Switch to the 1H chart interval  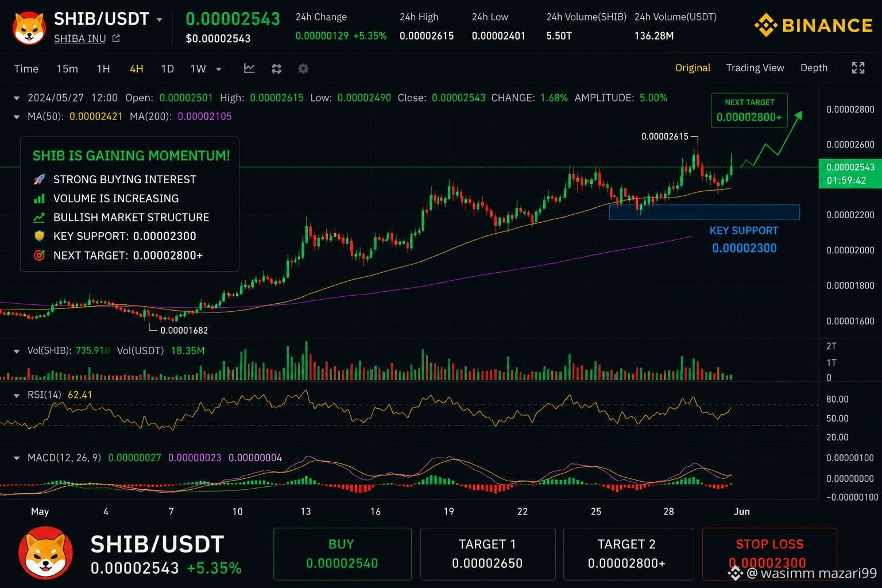coord(103,69)
